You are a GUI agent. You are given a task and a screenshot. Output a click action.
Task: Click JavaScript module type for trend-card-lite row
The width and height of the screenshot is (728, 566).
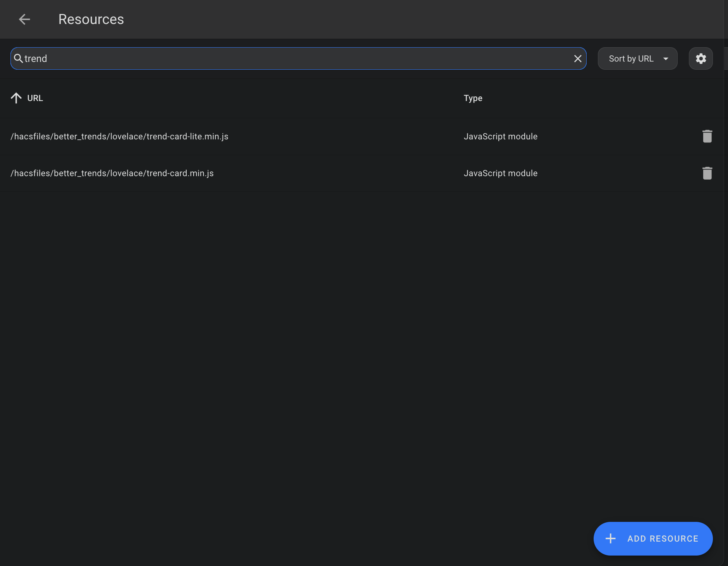pyautogui.click(x=500, y=136)
